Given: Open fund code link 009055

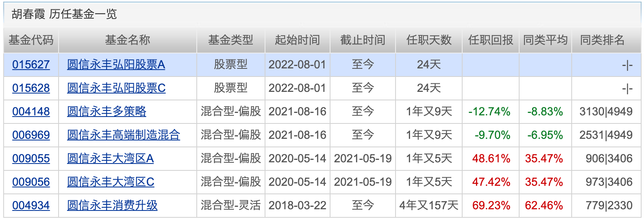Looking at the screenshot, I should (31, 159).
